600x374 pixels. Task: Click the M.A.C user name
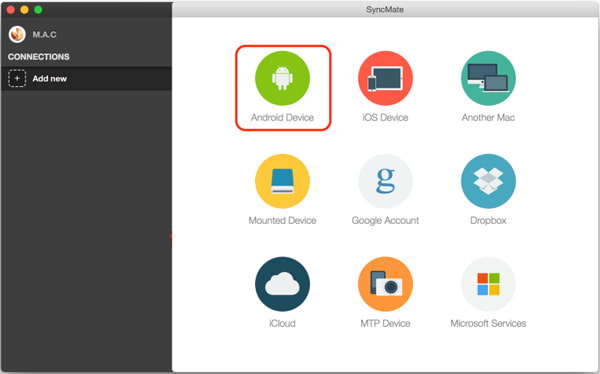(x=44, y=34)
